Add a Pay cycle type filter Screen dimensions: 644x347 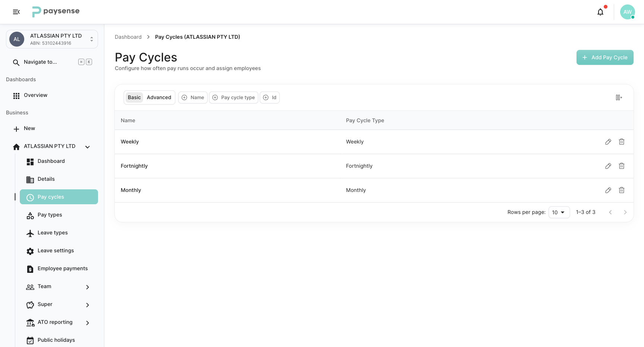pos(234,97)
